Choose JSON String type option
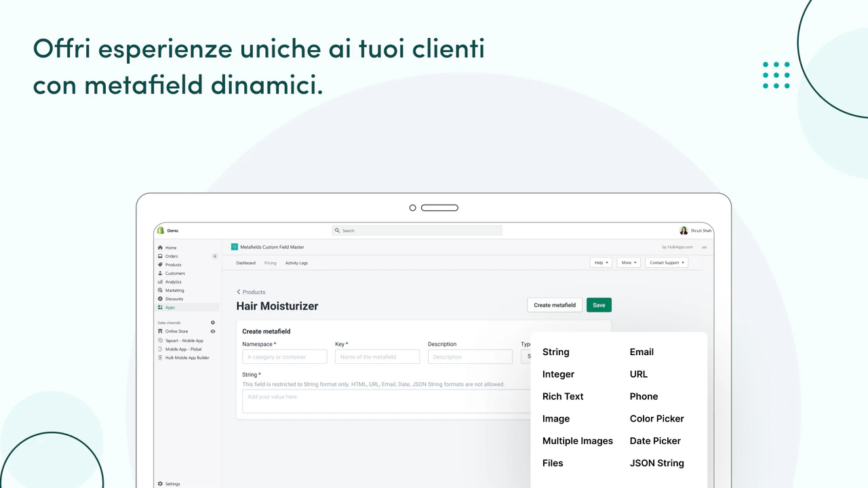Screen dimensions: 868x488 tap(657, 463)
